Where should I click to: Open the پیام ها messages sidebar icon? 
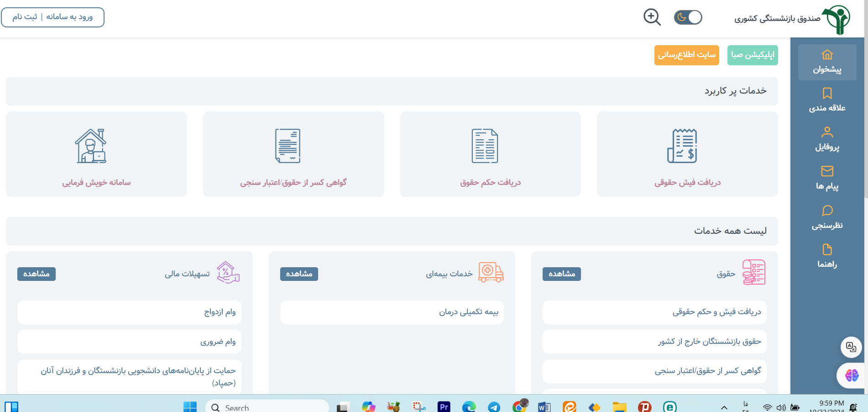[827, 177]
